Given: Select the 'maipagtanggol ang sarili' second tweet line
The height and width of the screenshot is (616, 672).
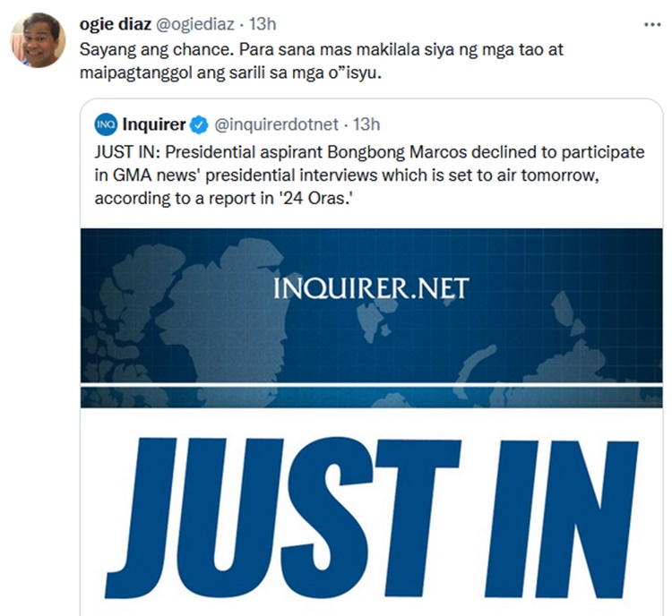Looking at the screenshot, I should pyautogui.click(x=230, y=73).
